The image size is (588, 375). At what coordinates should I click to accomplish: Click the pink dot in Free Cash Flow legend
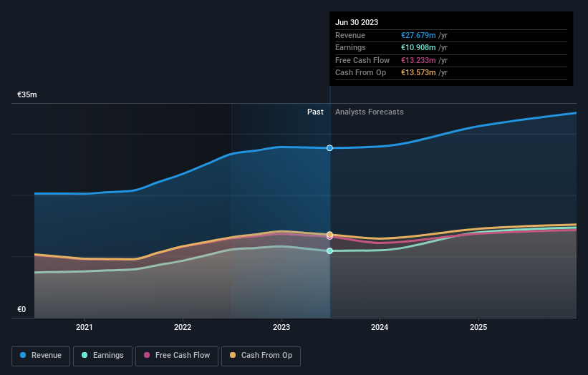[x=147, y=355]
